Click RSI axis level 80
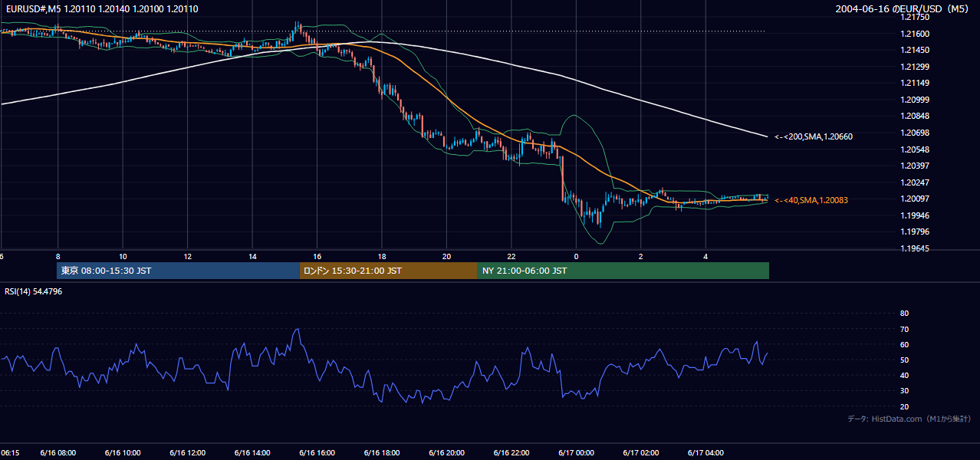 [904, 314]
